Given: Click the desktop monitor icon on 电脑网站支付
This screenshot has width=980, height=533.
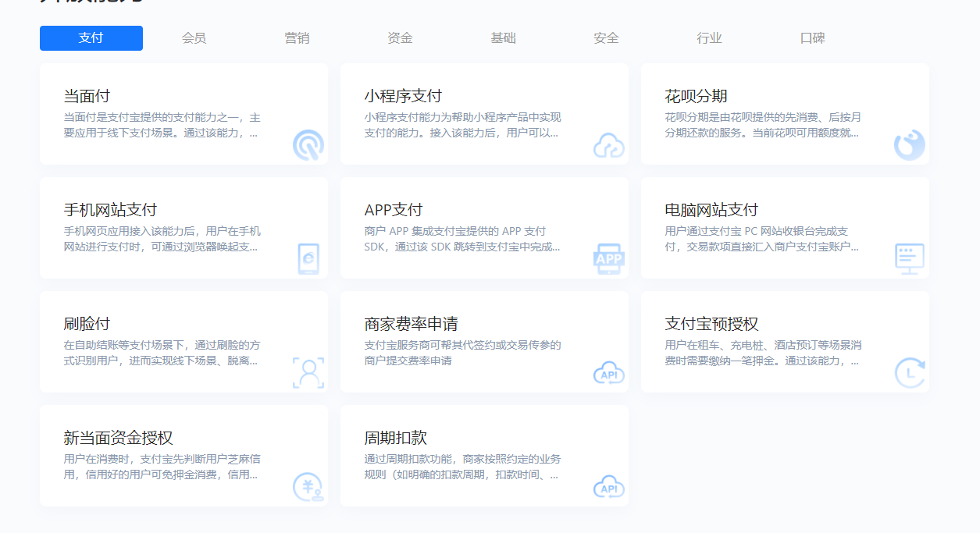Looking at the screenshot, I should point(908,258).
